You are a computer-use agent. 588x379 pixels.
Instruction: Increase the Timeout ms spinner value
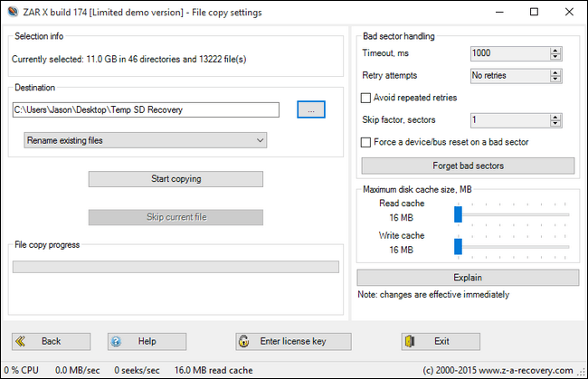555,51
